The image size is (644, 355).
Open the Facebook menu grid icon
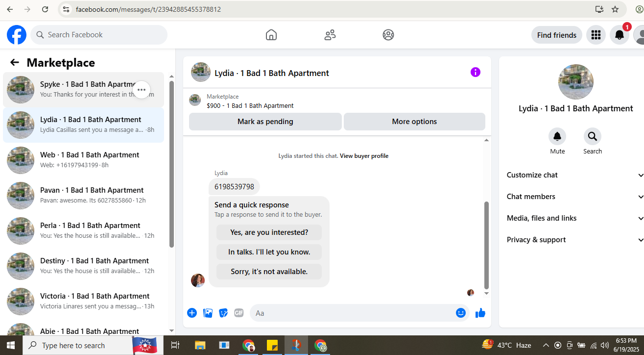point(596,35)
